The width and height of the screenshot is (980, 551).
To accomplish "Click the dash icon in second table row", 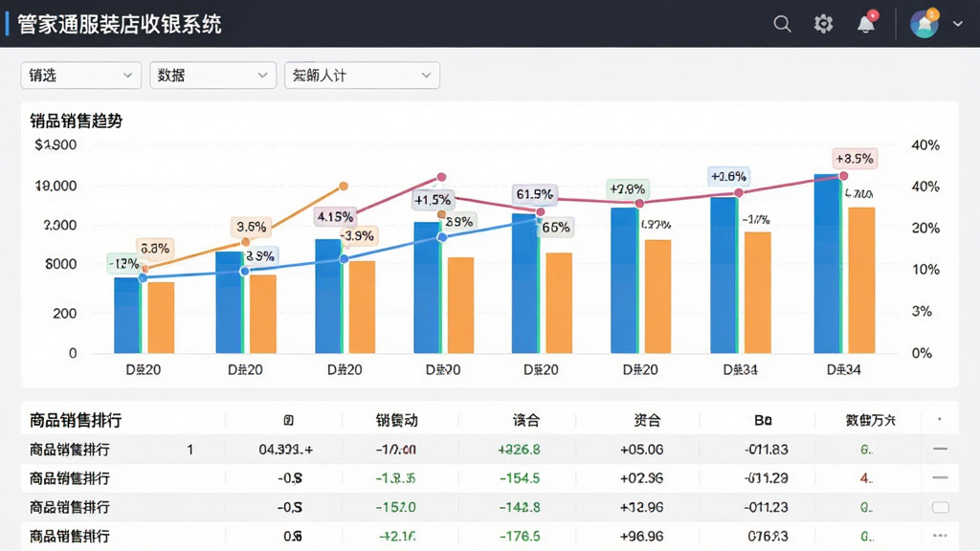I will pyautogui.click(x=940, y=477).
